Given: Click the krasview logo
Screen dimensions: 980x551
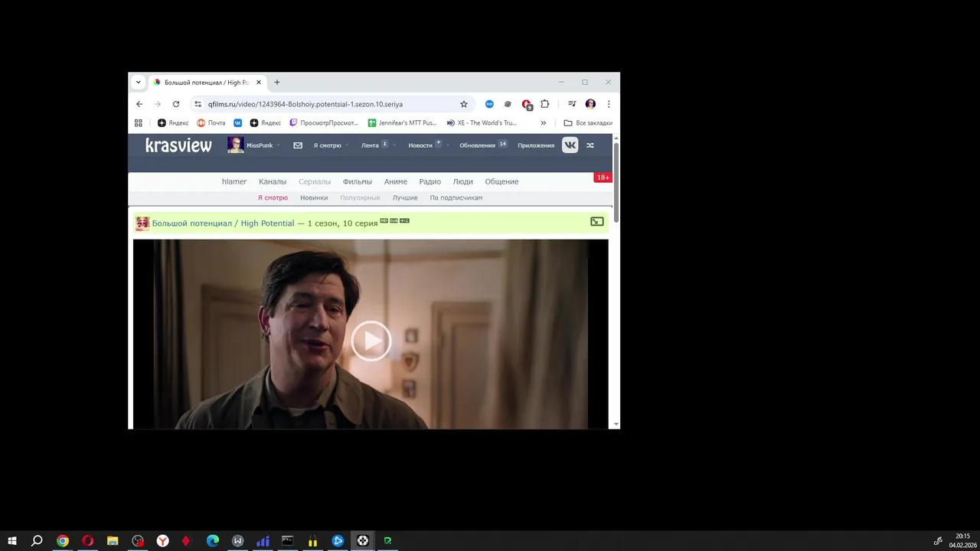Looking at the screenshot, I should 178,145.
